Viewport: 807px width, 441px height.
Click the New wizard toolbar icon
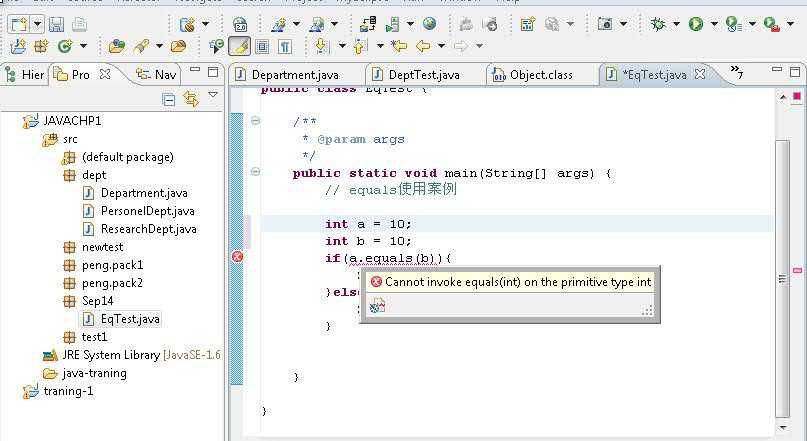click(x=19, y=24)
